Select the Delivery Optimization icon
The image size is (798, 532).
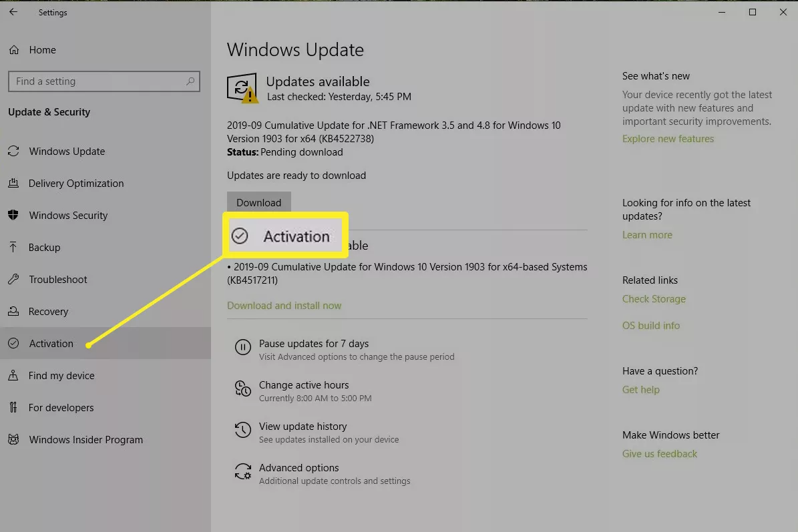tap(13, 183)
